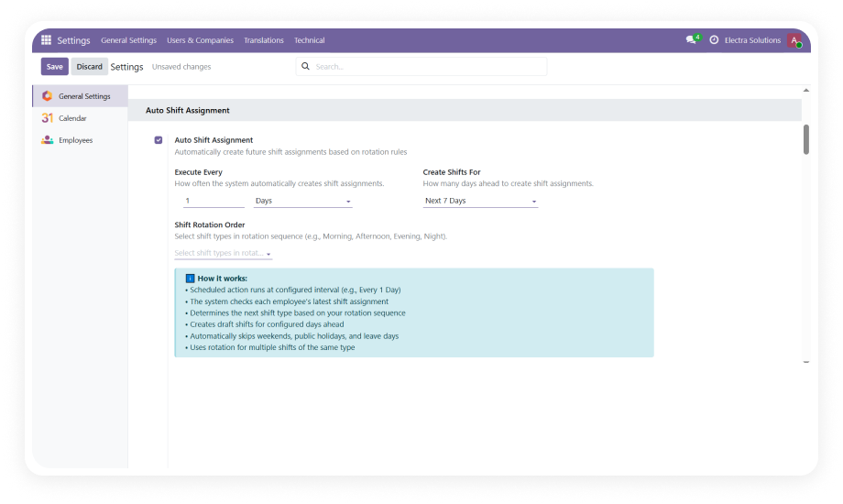The image size is (843, 504).
Task: Click the Save button
Action: (x=54, y=66)
